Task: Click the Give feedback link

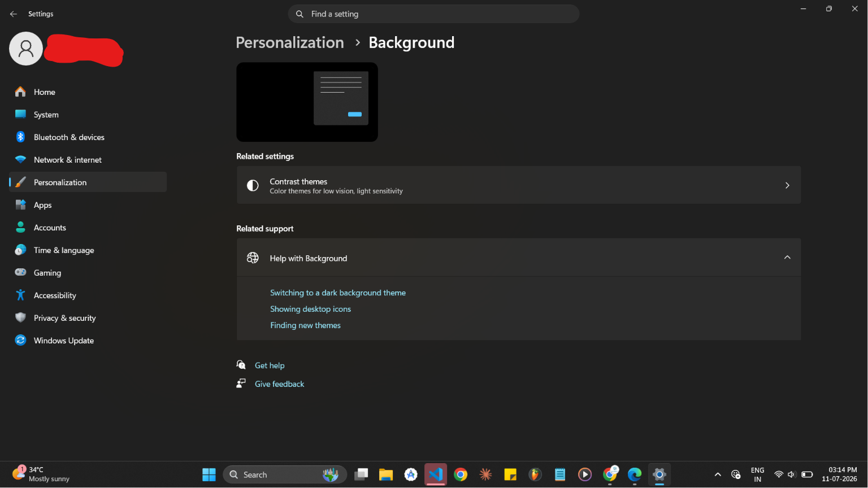Action: [x=279, y=384]
